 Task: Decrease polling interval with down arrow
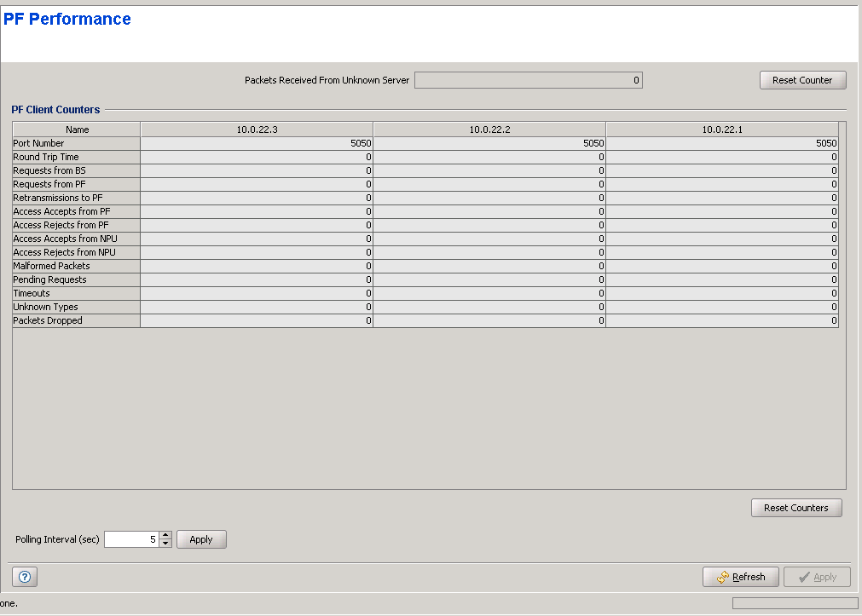[165, 544]
